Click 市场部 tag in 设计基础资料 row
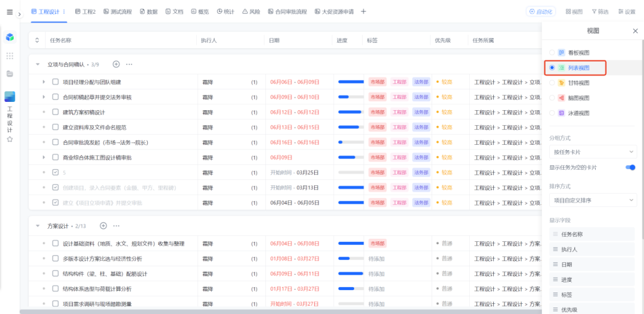 [x=377, y=244]
